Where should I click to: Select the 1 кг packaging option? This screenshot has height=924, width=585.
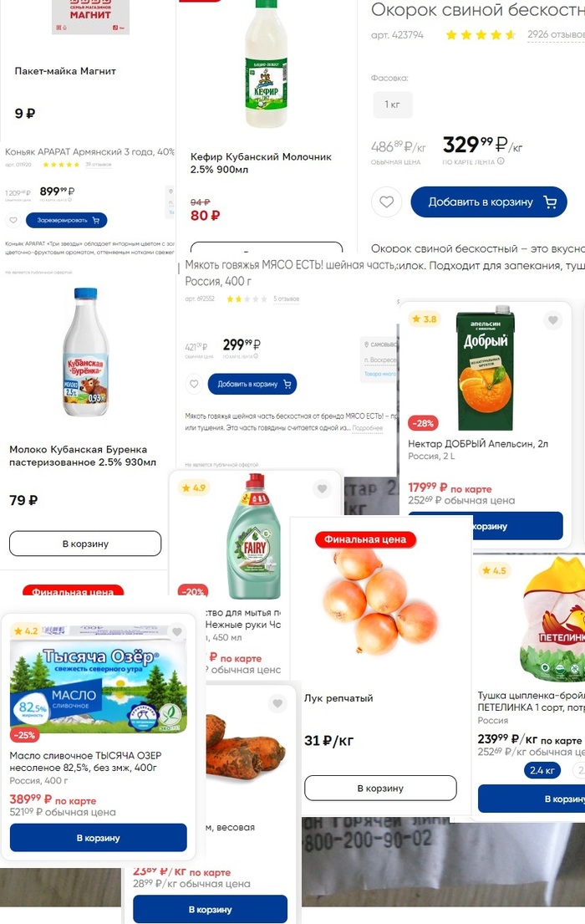click(392, 105)
